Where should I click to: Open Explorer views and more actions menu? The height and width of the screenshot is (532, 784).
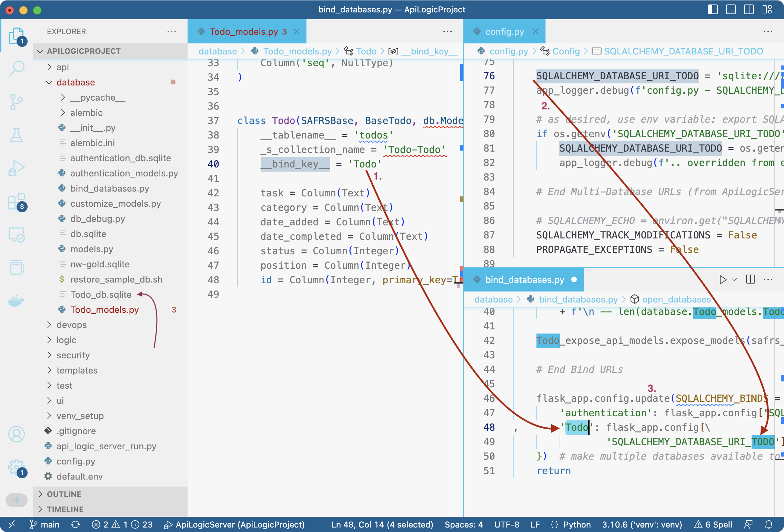click(x=172, y=31)
